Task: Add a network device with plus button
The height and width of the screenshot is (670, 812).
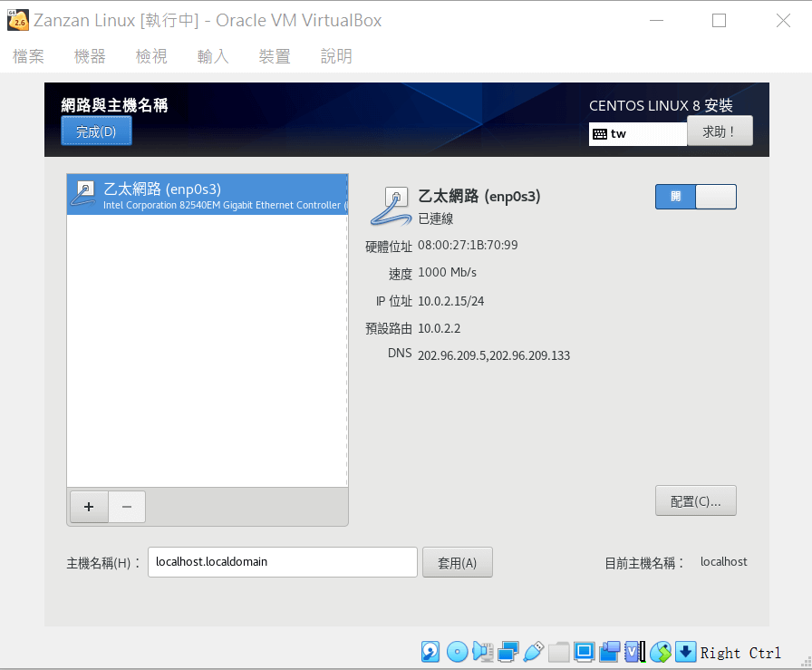Action: pos(89,507)
